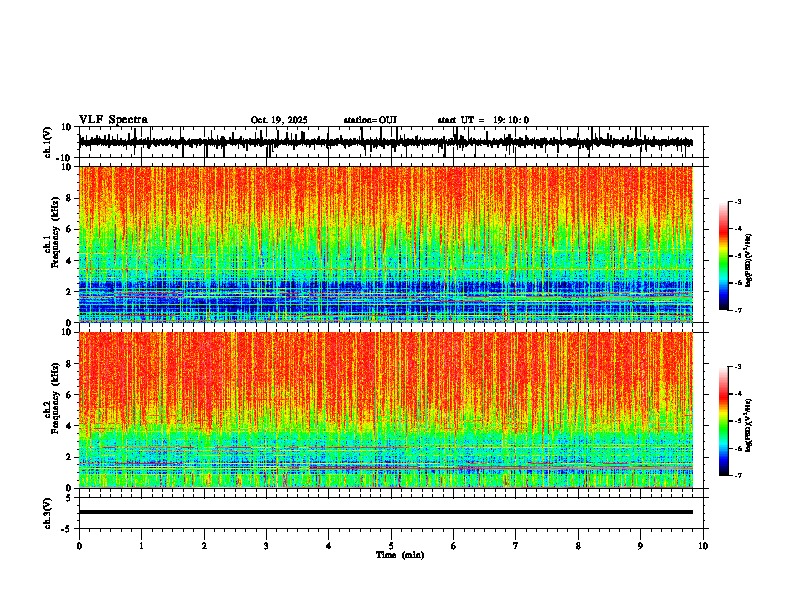Click the ch.1 spectrogram color scale bar
The image size is (792, 612).
[x=724, y=256]
